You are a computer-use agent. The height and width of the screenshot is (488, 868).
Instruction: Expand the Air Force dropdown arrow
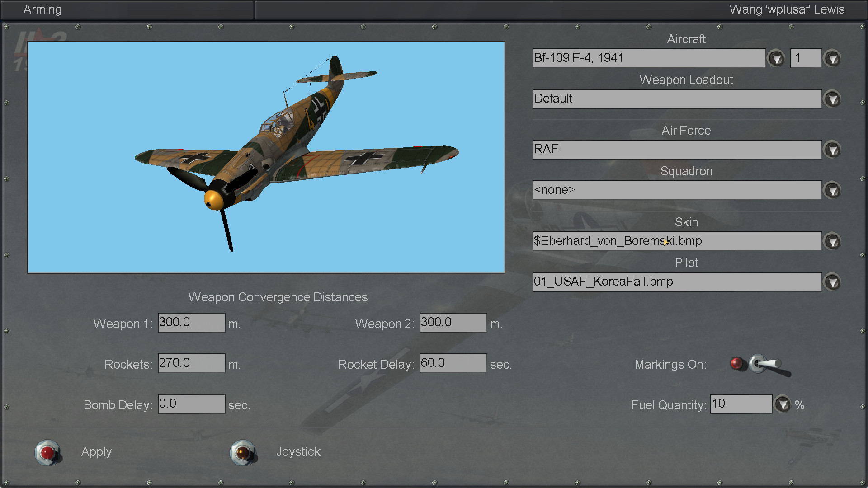pyautogui.click(x=832, y=150)
